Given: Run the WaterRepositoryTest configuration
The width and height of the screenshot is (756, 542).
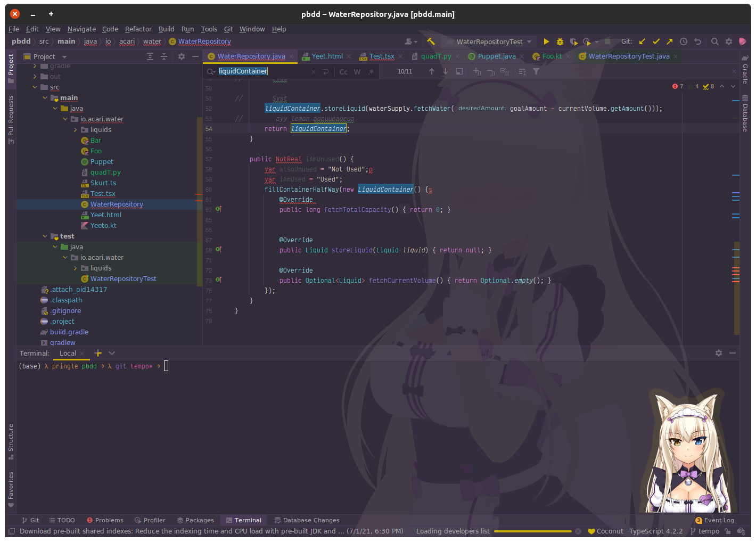Looking at the screenshot, I should coord(546,41).
